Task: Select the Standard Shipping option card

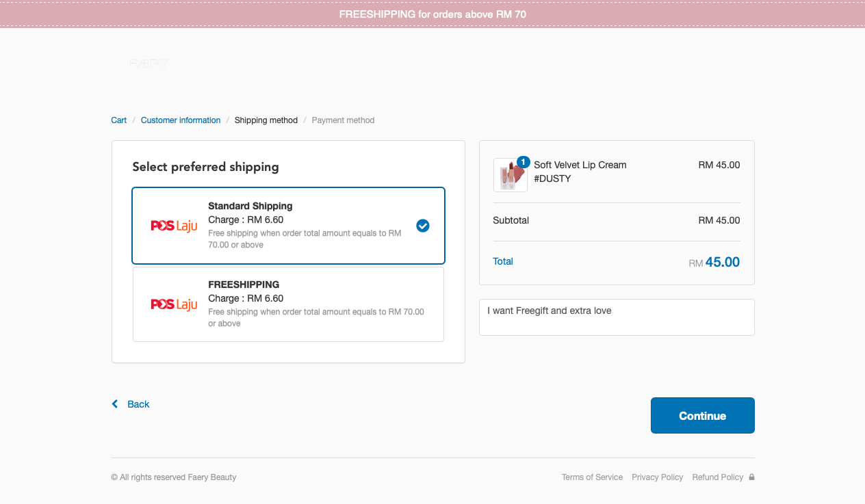Action: click(288, 226)
